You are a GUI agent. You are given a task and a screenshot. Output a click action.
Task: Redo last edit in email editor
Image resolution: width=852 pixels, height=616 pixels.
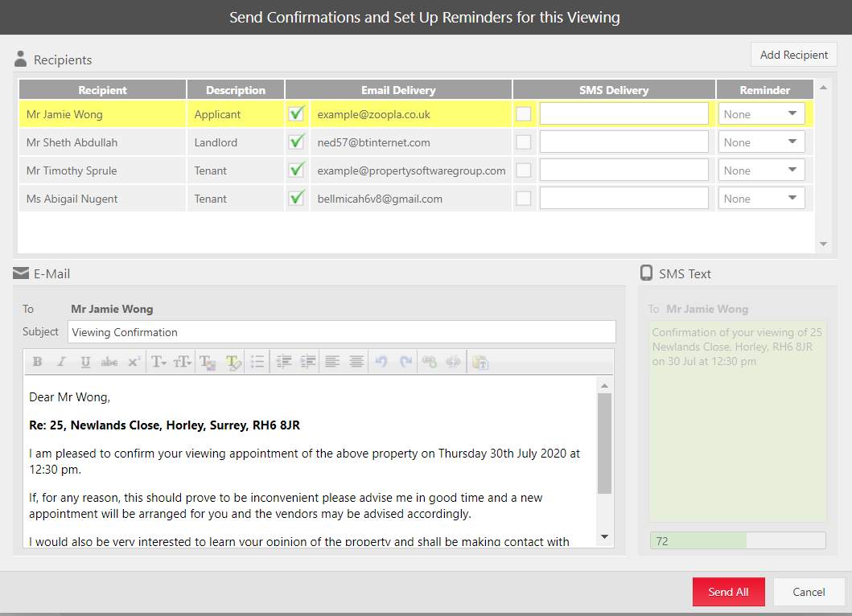[405, 362]
